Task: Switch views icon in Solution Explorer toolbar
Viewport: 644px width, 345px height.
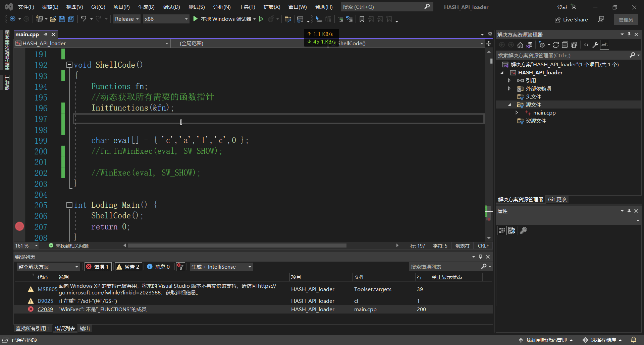Action: coord(529,45)
